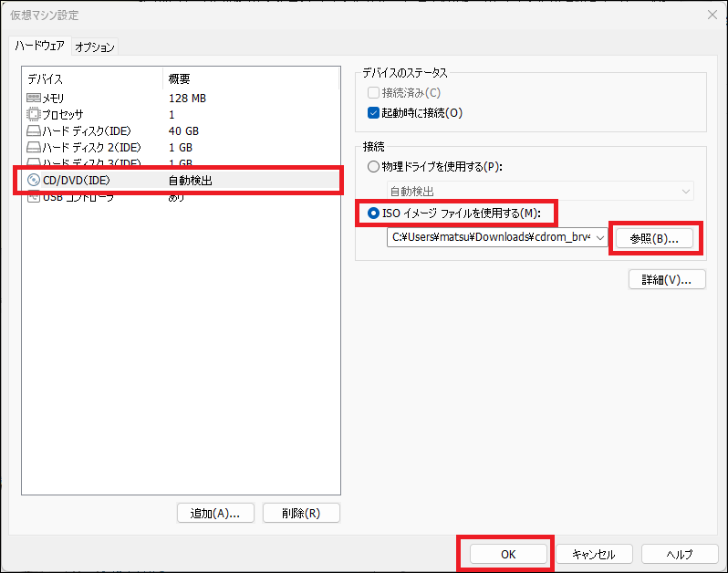Viewport: 728px width, 573px height.
Task: Select ハード ディスク 2(IDE) row
Action: (181, 147)
